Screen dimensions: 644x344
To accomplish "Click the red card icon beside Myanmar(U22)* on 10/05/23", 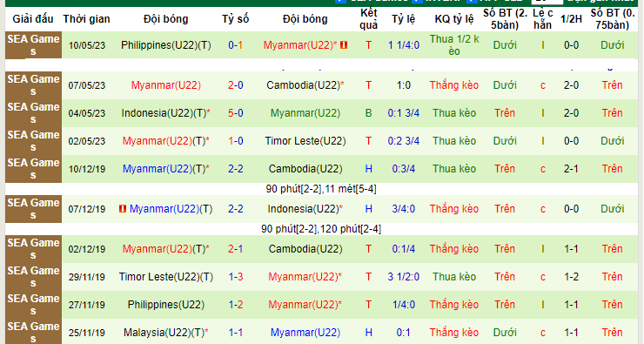I will point(344,44).
